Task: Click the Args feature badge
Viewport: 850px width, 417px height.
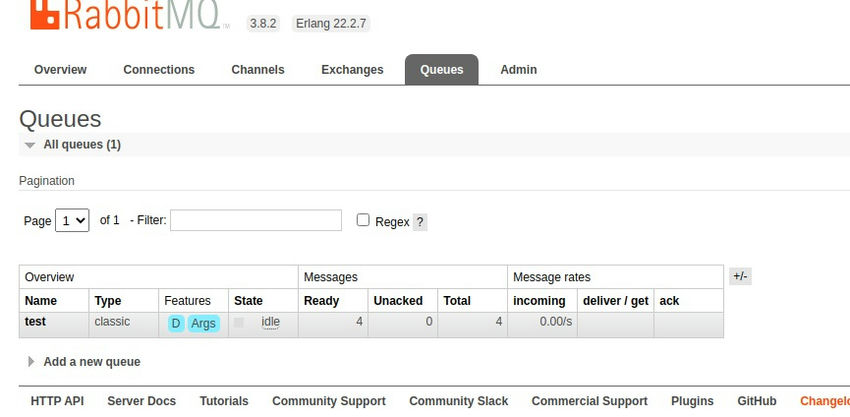Action: [203, 323]
